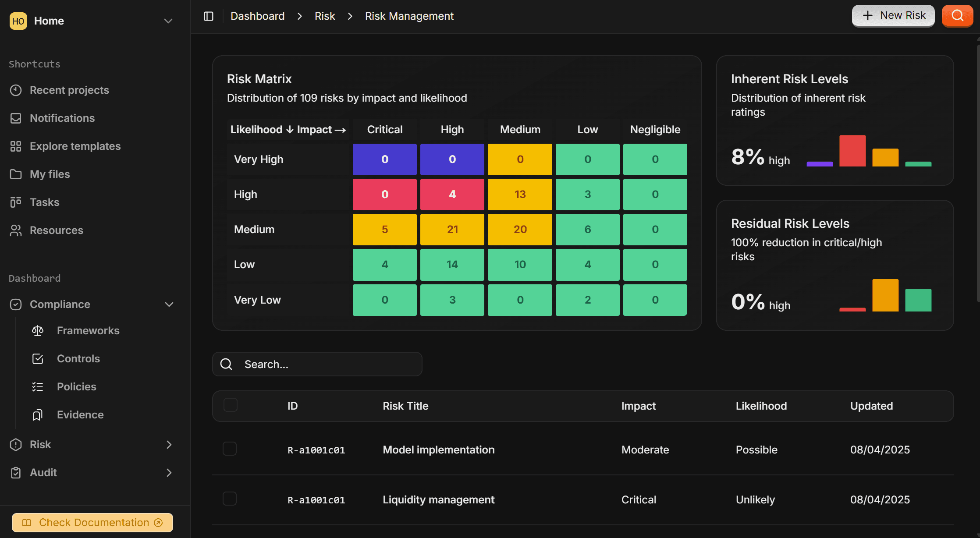Open the search from the top right magnifier icon
The height and width of the screenshot is (538, 980).
[958, 15]
